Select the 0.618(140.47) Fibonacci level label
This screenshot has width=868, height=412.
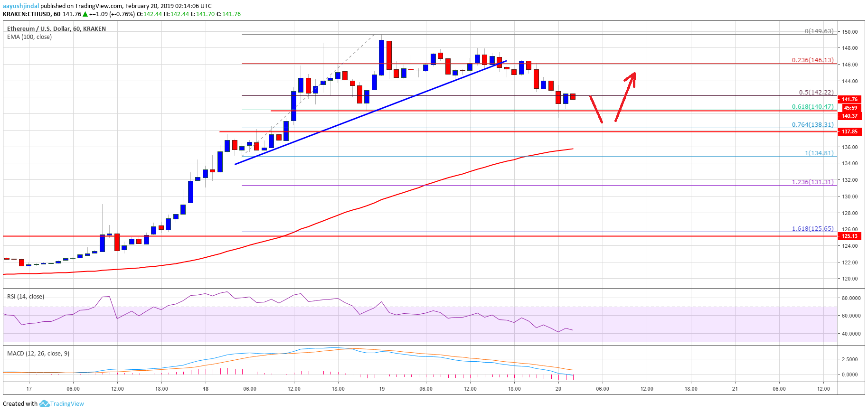pos(812,106)
